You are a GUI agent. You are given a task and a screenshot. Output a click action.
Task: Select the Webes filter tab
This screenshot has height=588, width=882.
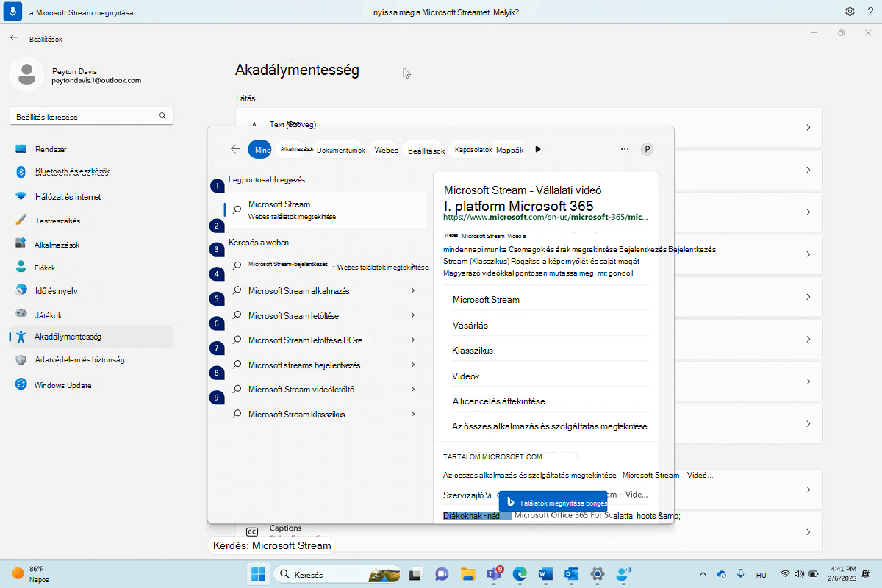tap(386, 150)
